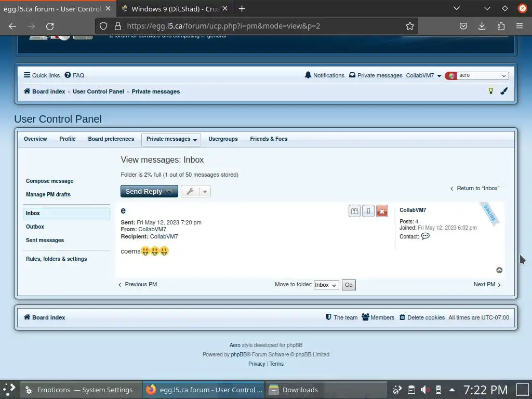Open Manage PM drafts
Image resolution: width=532 pixels, height=399 pixels.
48,194
